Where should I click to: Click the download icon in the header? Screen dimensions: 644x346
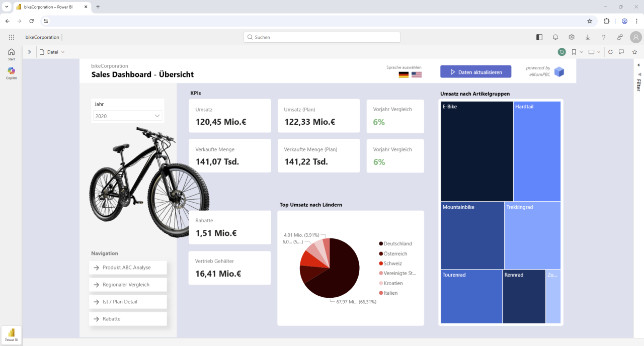tap(587, 37)
